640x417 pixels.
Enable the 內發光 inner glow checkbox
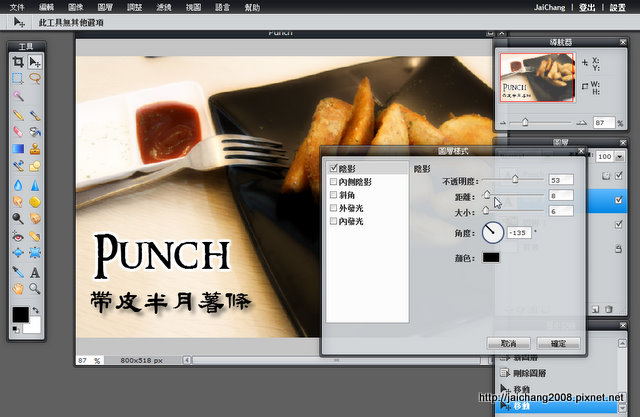coord(333,221)
